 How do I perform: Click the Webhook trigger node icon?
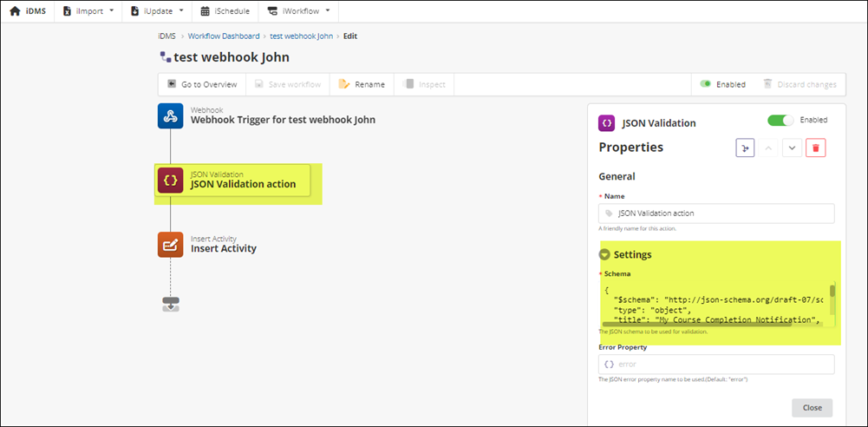(x=170, y=115)
